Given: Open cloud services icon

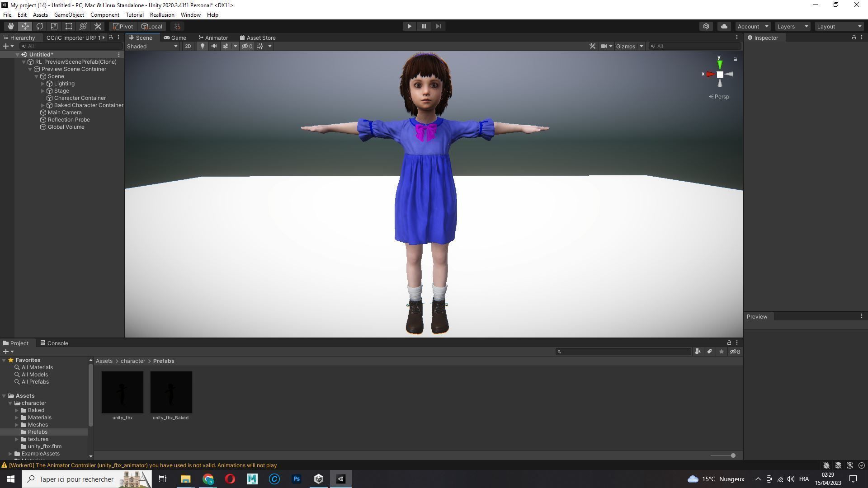Looking at the screenshot, I should [724, 26].
